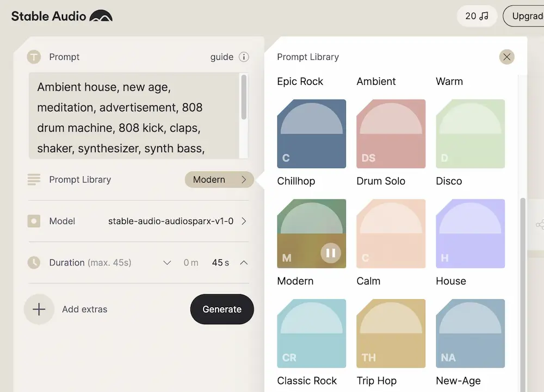Select the New-Age preset thumbnail
Screen dimensions: 544x392
(471, 333)
